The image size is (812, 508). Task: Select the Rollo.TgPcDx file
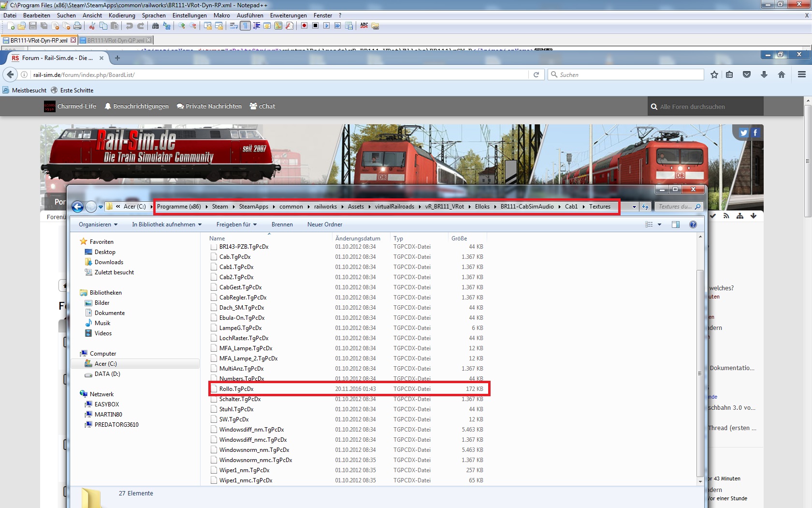236,389
